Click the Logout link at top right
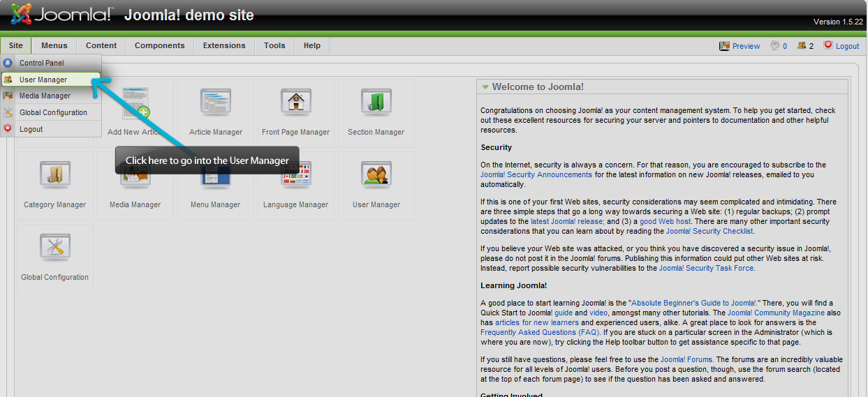 (848, 46)
